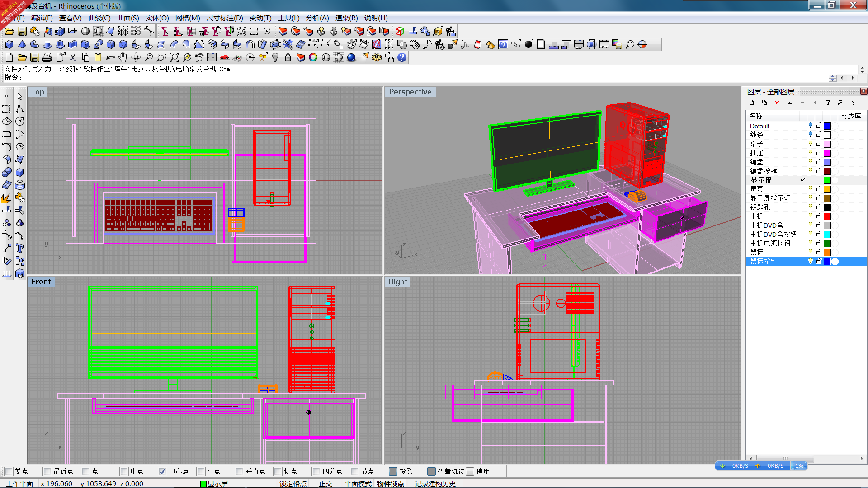
Task: Open the 曲线(C) menu
Action: (x=99, y=18)
